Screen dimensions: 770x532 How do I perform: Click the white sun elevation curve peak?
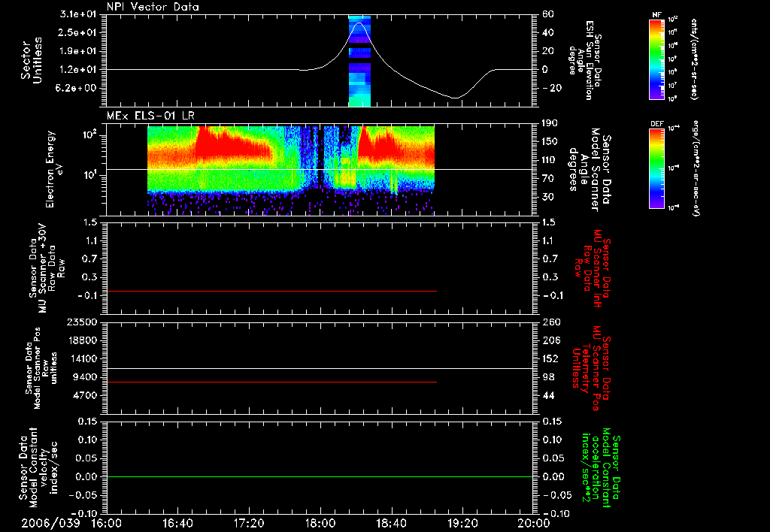coord(359,23)
